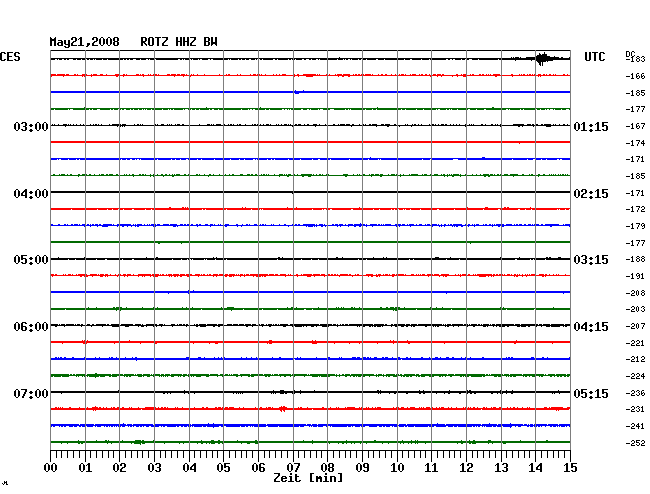Click the Zeit [min] axis title
The image size is (650, 494).
click(308, 478)
